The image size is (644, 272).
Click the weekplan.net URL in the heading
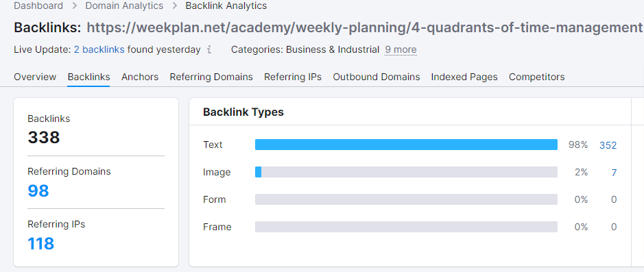(x=364, y=27)
